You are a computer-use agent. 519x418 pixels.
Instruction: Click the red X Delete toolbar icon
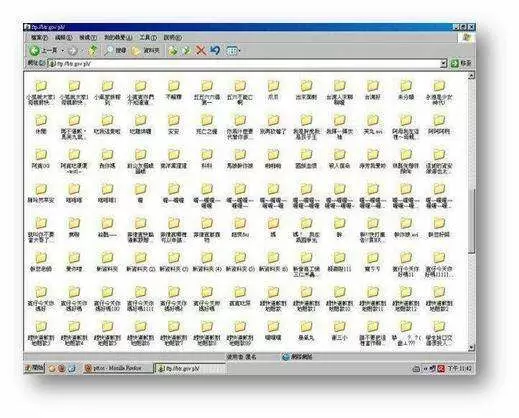click(x=200, y=51)
